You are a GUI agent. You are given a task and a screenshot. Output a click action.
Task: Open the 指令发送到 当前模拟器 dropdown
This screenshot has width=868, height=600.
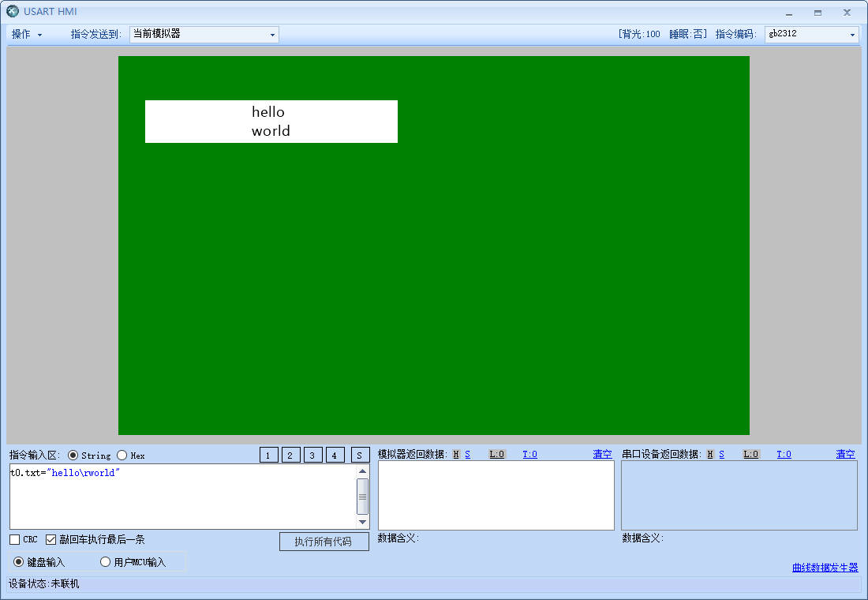click(204, 35)
